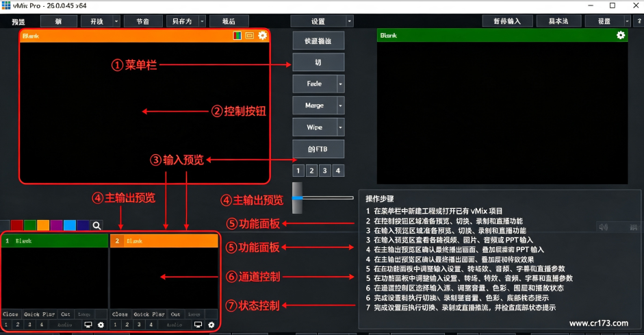Click the 另存为 button in top bar
644x335 pixels.
[x=182, y=21]
